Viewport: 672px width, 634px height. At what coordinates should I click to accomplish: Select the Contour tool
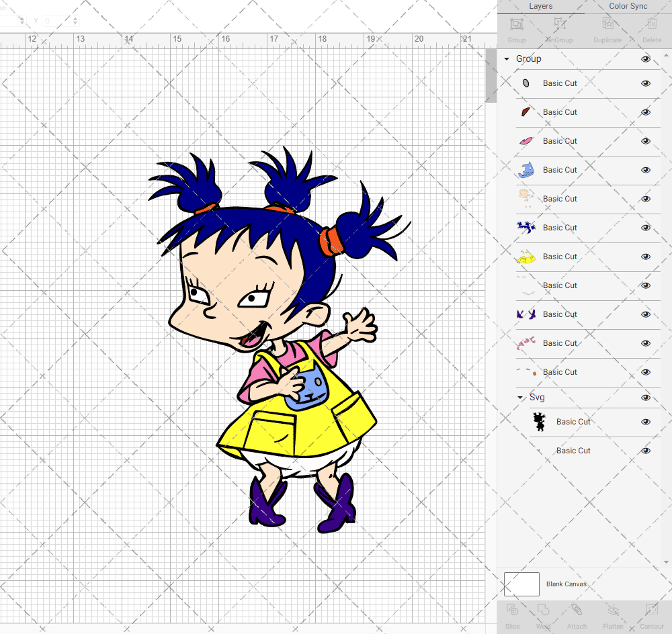point(652,610)
